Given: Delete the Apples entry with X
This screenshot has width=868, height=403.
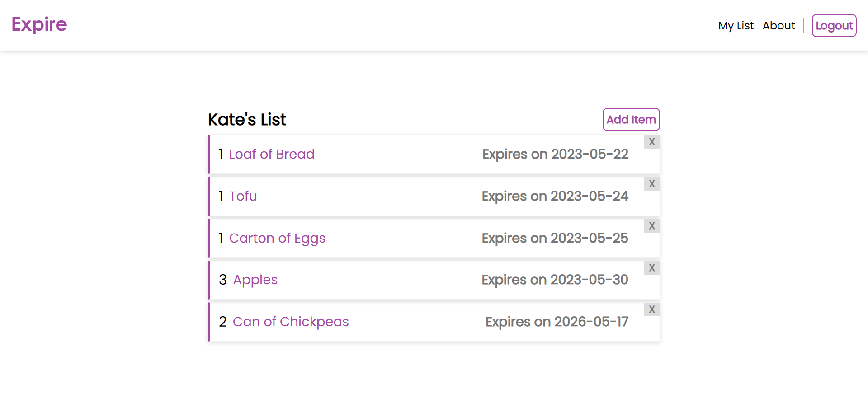Looking at the screenshot, I should pos(651,268).
